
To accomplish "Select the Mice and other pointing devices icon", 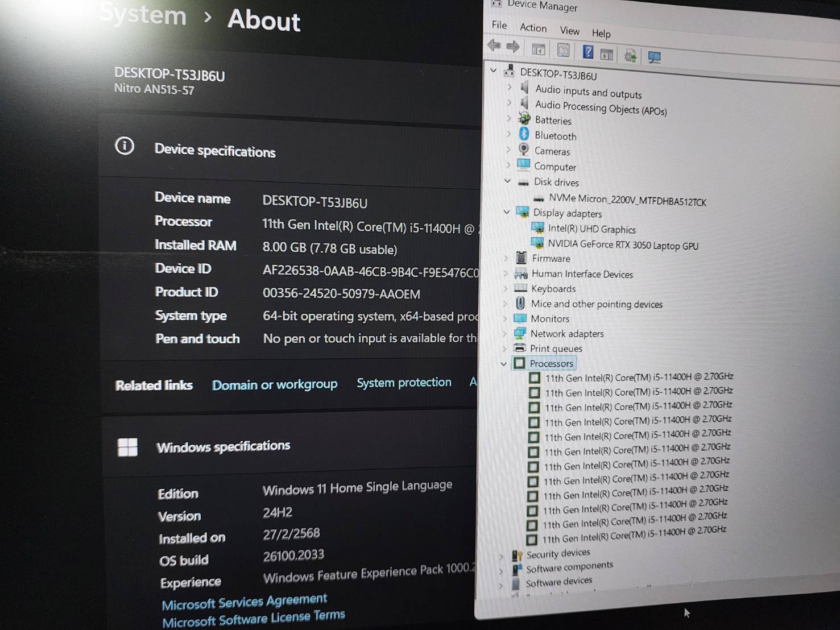I will pyautogui.click(x=520, y=302).
